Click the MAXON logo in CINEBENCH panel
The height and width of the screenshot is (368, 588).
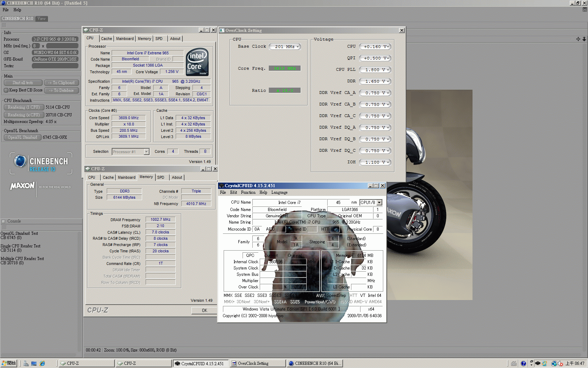click(x=22, y=186)
